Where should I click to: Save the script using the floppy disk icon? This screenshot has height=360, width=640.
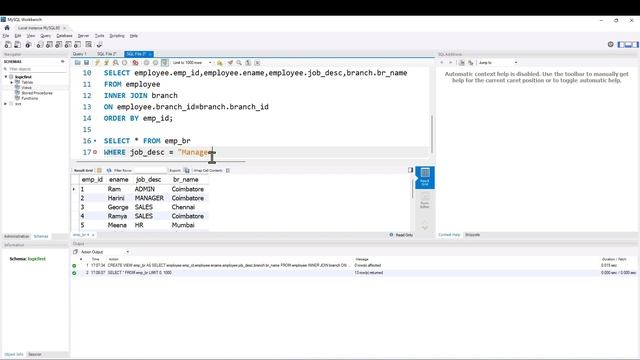pos(87,62)
